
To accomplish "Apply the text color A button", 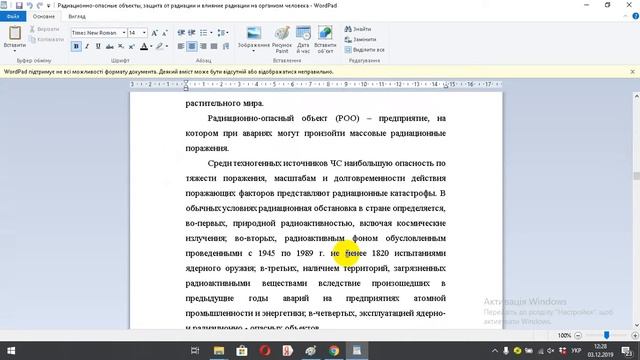I will pyautogui.click(x=144, y=47).
